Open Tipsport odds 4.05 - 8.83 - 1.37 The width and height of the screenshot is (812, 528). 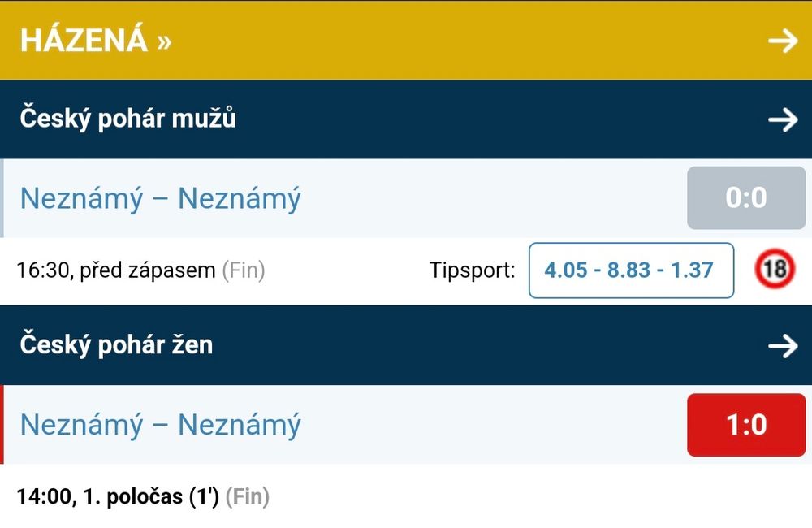click(631, 270)
